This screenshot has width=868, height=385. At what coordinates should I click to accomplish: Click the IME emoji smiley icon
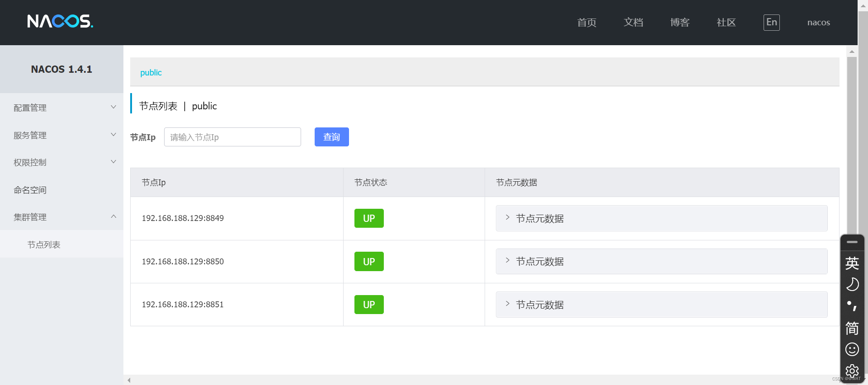pyautogui.click(x=852, y=349)
